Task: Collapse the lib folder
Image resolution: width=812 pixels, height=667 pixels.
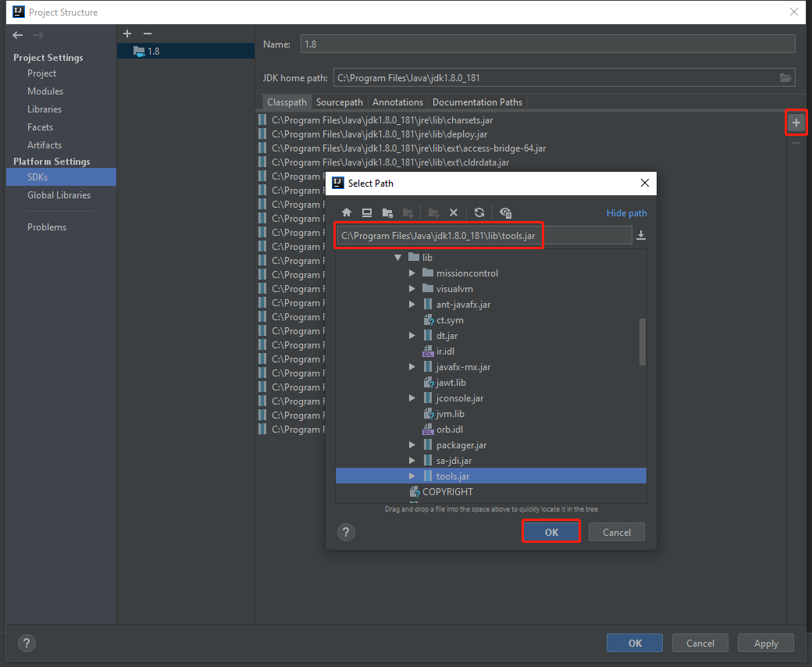Action: (397, 258)
